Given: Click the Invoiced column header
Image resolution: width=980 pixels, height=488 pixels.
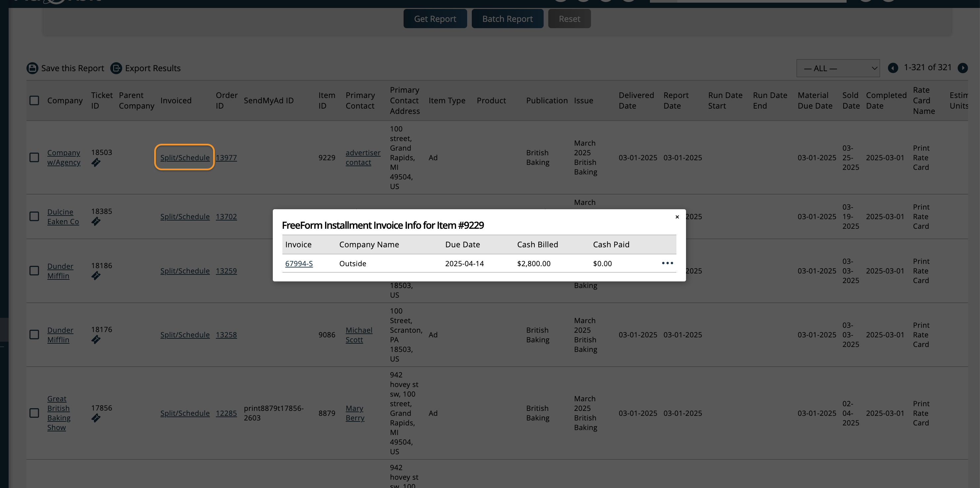Looking at the screenshot, I should (x=176, y=100).
